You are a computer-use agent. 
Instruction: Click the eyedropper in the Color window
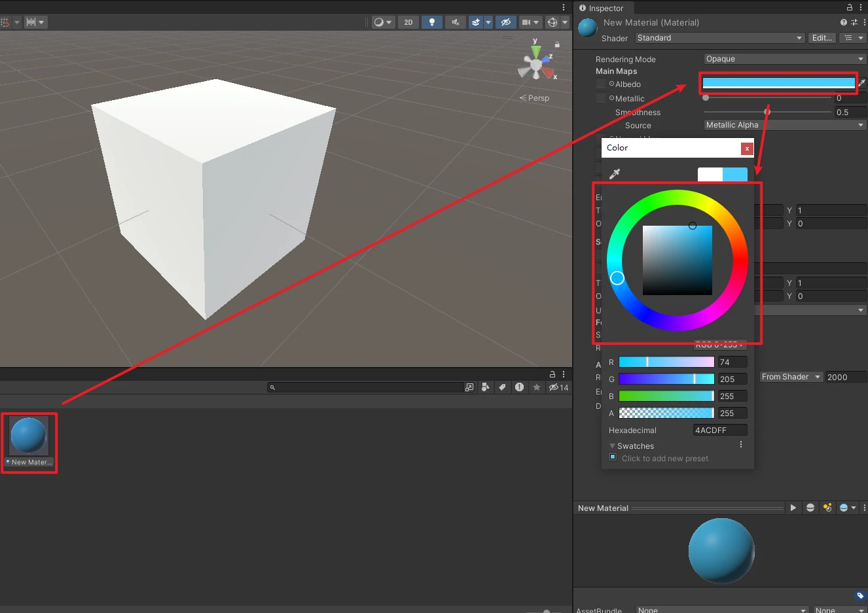click(x=614, y=174)
